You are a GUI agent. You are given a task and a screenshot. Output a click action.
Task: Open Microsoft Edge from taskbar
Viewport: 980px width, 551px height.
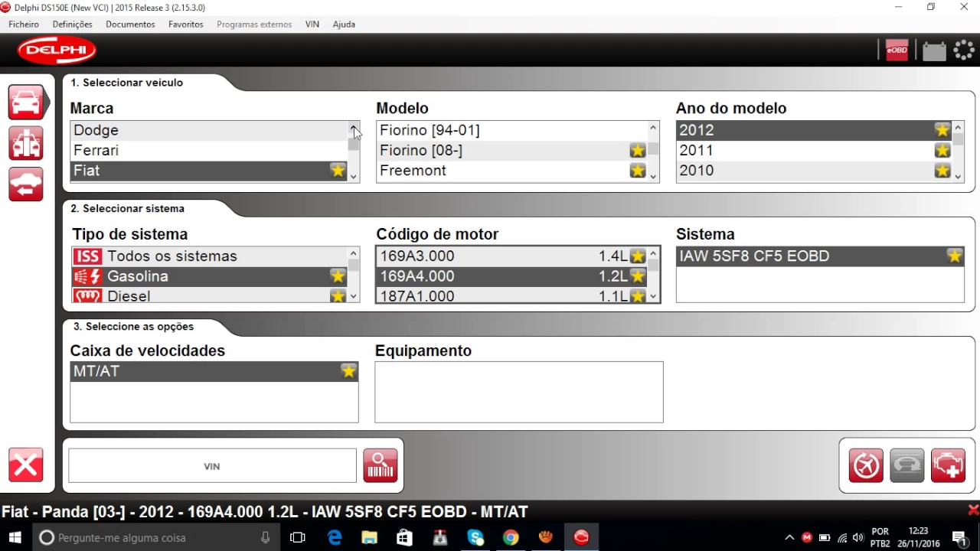coord(335,537)
